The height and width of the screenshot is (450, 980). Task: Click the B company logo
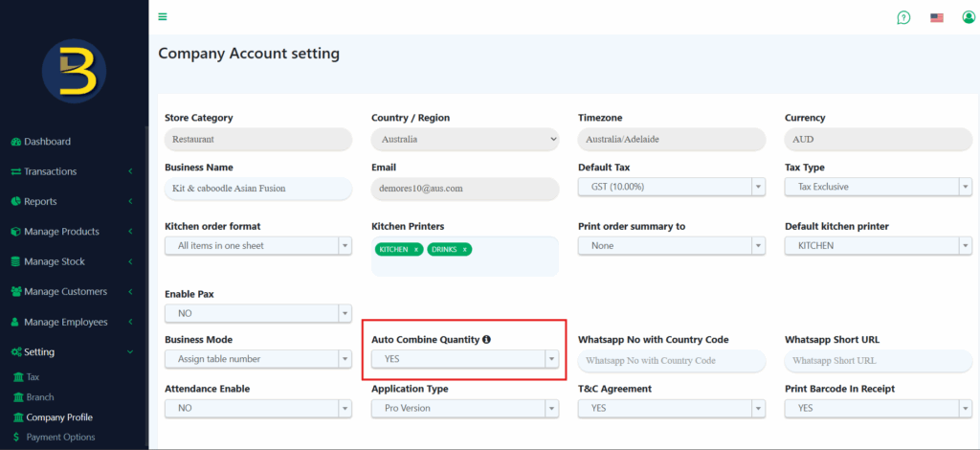(x=74, y=72)
